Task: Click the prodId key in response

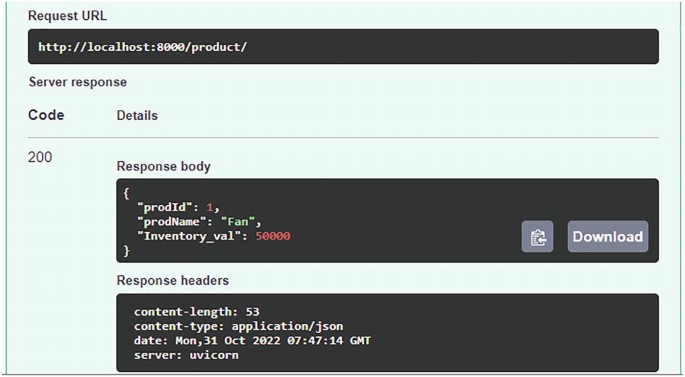Action: pyautogui.click(x=164, y=207)
